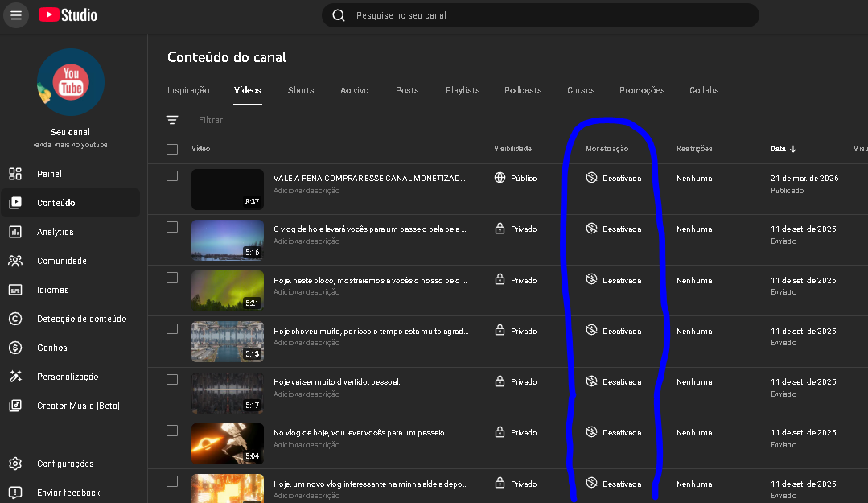The width and height of the screenshot is (868, 503).
Task: Go to Comunidade section
Action: 61,261
